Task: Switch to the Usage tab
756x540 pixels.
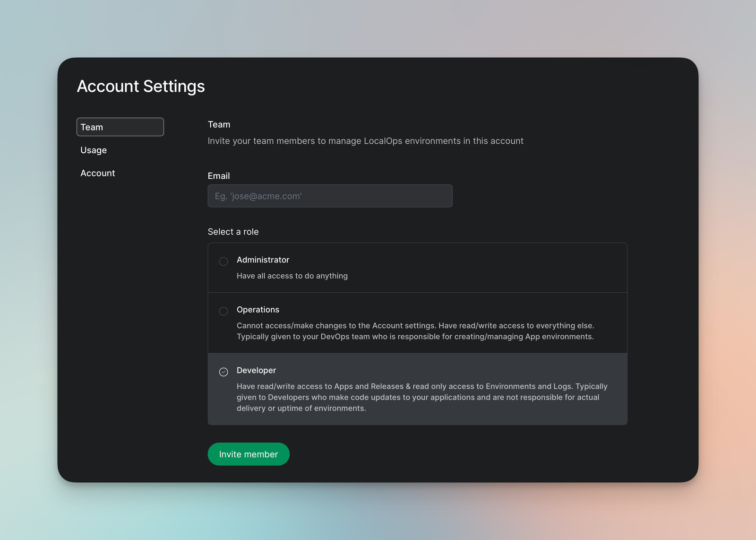Action: point(94,150)
